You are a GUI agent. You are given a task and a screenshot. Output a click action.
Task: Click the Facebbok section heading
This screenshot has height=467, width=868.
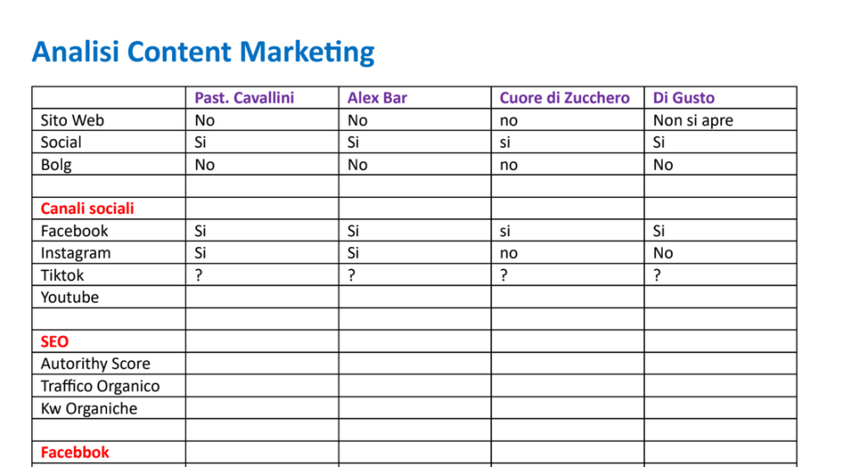(75, 453)
